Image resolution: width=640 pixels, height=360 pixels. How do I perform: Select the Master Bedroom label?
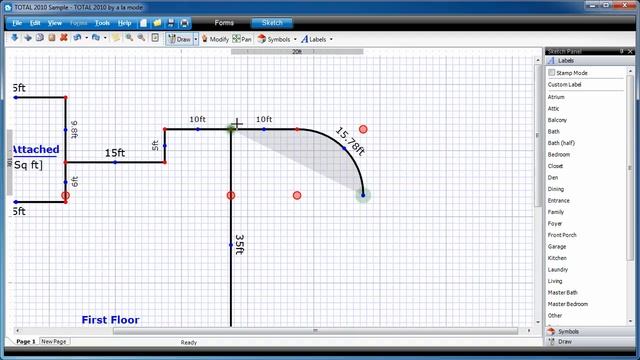568,304
